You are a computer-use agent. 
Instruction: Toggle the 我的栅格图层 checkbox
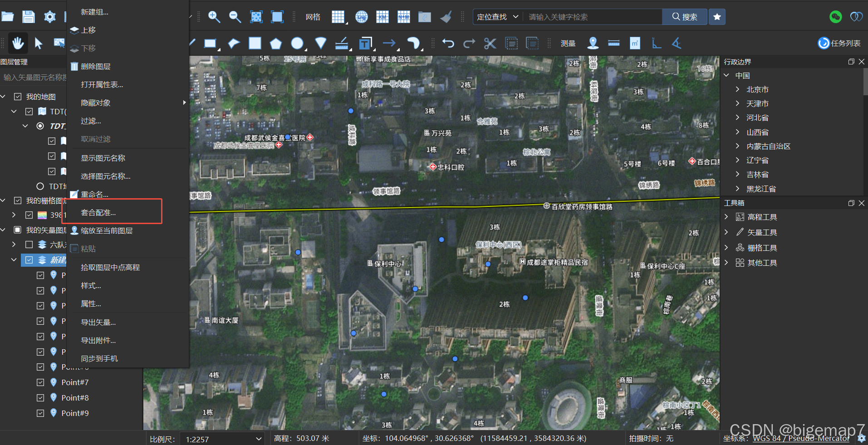coord(18,200)
